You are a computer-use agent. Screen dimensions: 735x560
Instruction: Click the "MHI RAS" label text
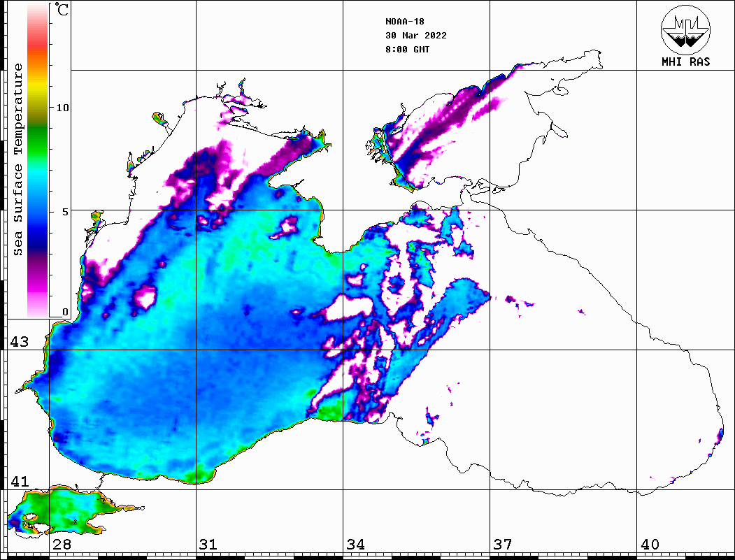point(685,62)
